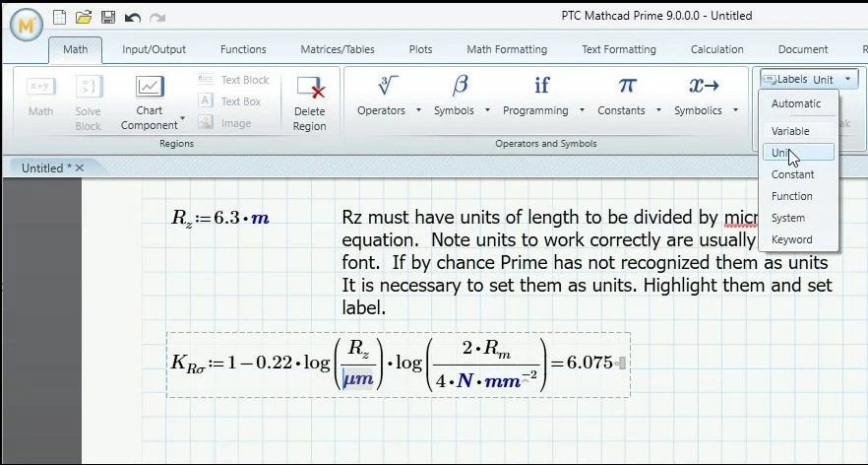Choose Automatic label from the list
This screenshot has width=868, height=465.
(x=798, y=103)
